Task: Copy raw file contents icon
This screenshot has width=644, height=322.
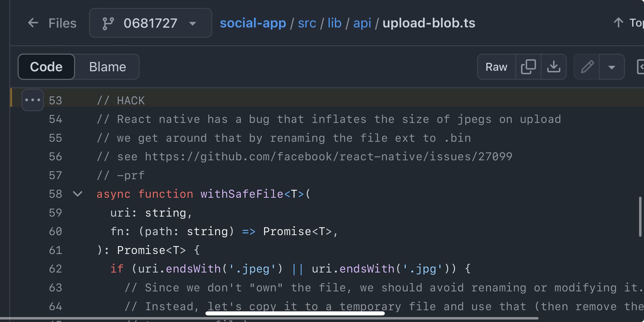Action: pos(528,67)
